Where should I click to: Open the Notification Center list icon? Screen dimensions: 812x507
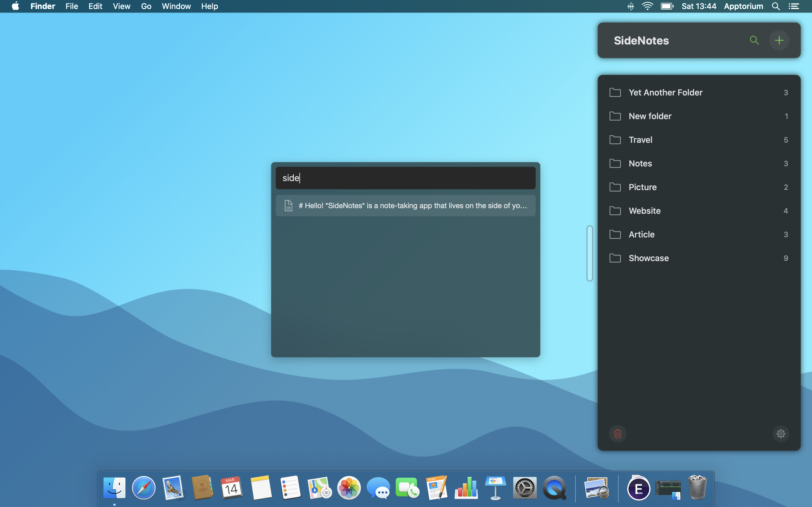(x=794, y=6)
